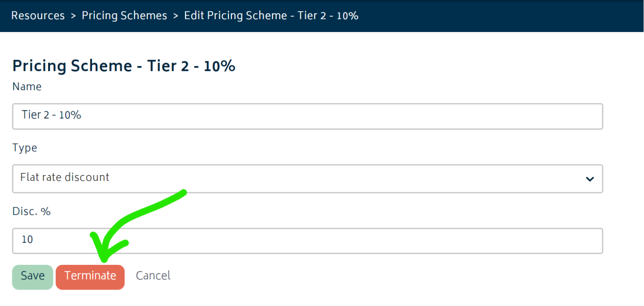Navigate to Resources via the breadcrumb

(38, 16)
